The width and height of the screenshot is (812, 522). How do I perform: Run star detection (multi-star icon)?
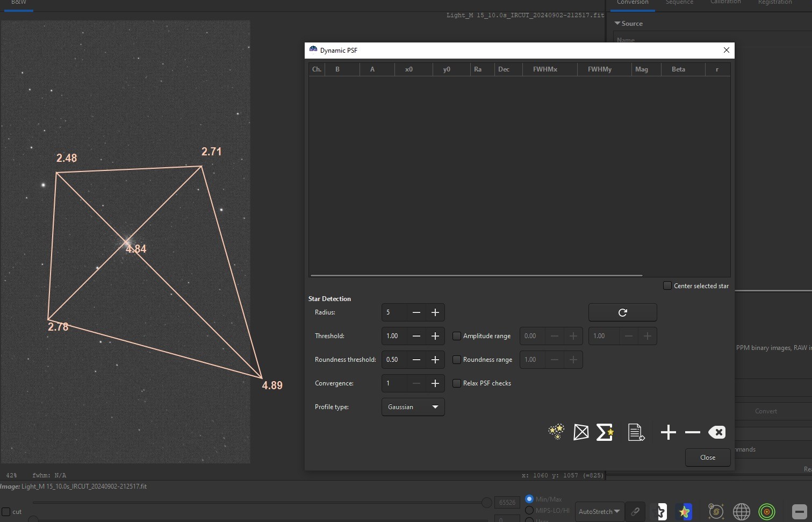click(556, 432)
